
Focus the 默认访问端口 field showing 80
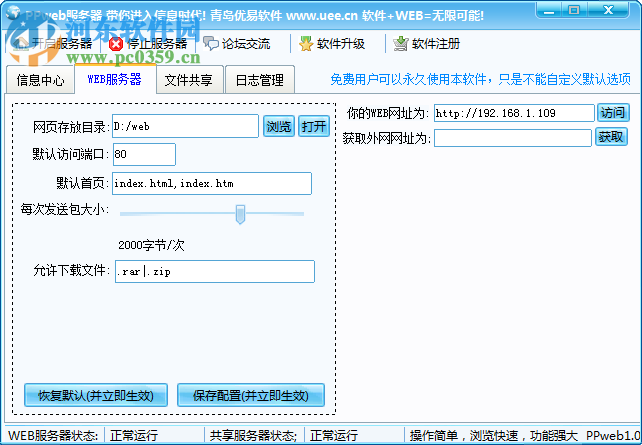coord(144,154)
